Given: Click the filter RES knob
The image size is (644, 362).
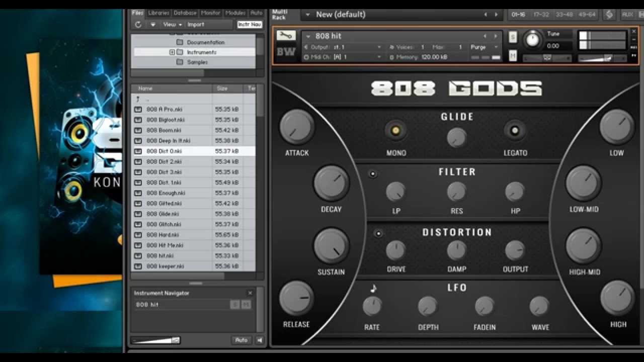Looking at the screenshot, I should 456,192.
